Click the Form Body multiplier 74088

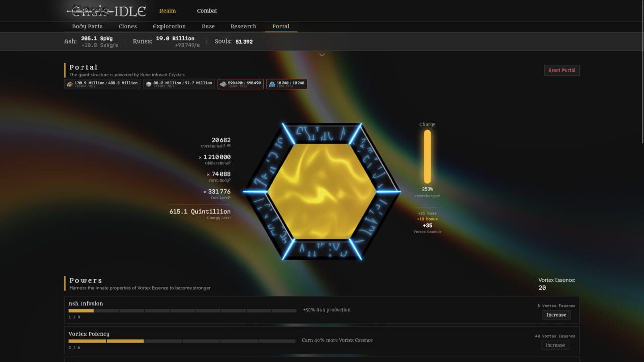tap(218, 174)
